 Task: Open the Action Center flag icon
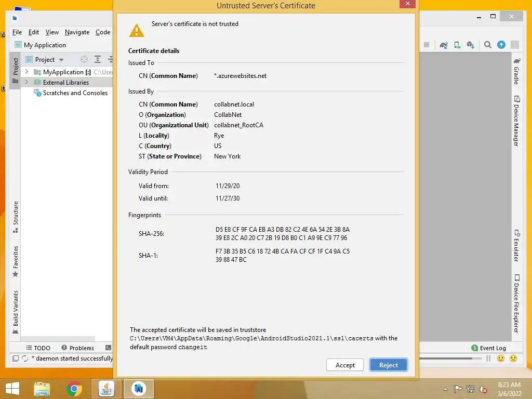pyautogui.click(x=458, y=389)
